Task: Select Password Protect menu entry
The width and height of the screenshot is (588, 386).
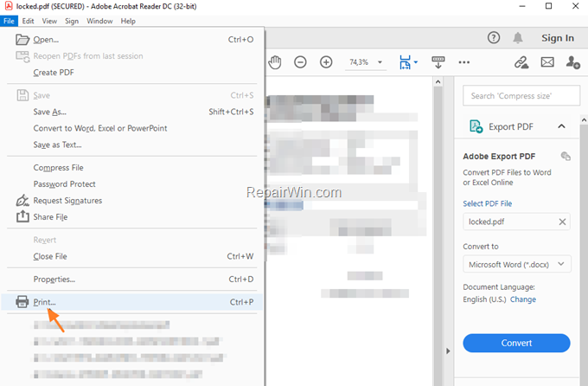Action: point(132,184)
